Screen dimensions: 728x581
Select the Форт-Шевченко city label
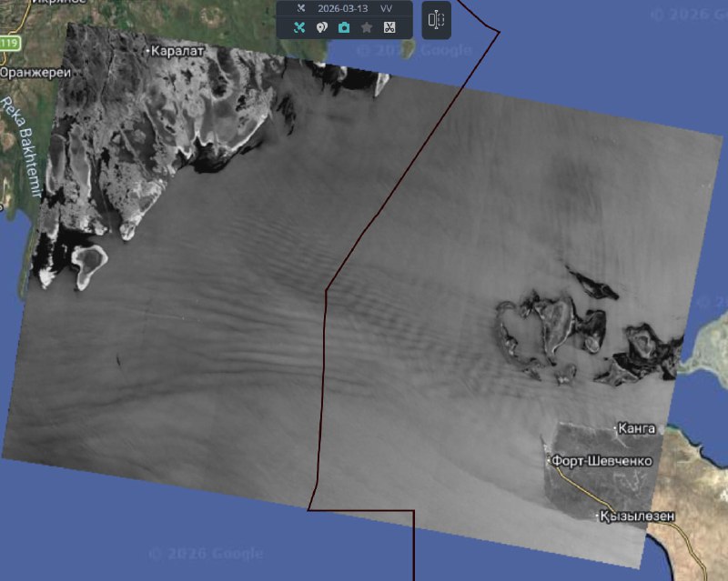[x=602, y=461]
